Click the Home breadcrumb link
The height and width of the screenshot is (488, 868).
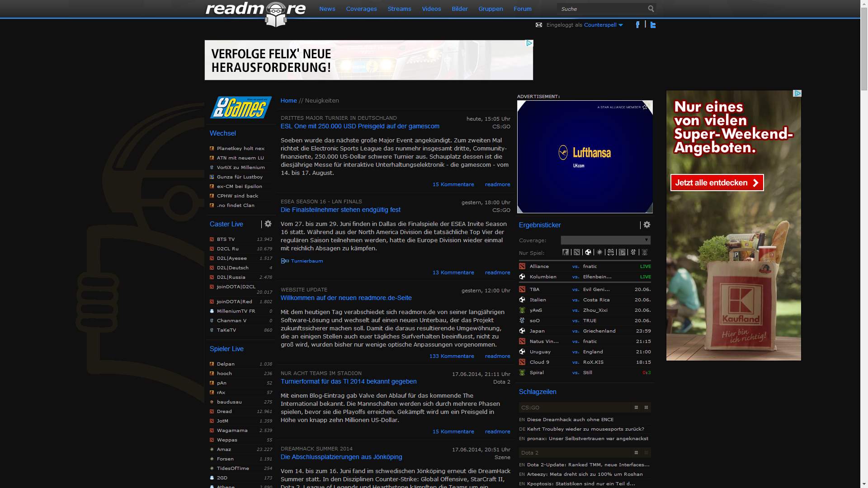[288, 100]
